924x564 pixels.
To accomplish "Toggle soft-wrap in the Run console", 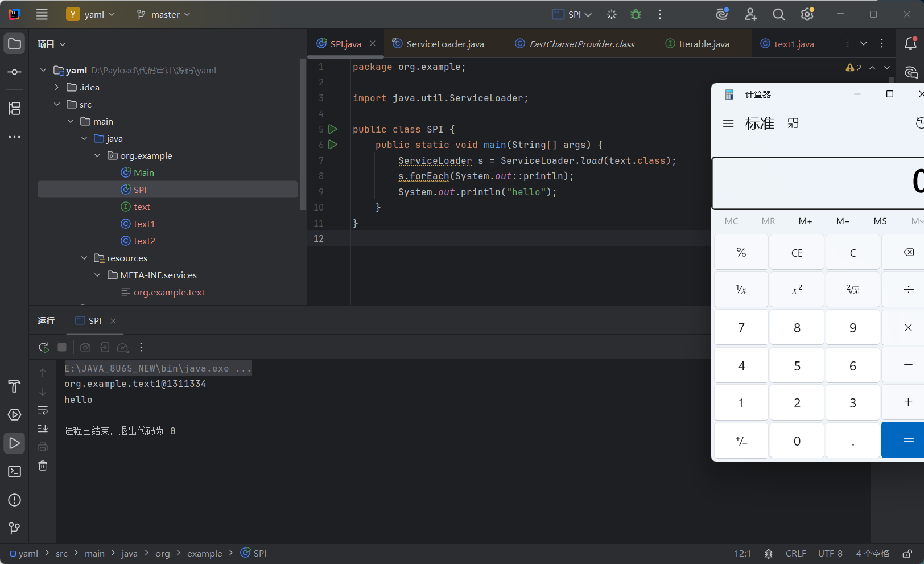I will [43, 410].
